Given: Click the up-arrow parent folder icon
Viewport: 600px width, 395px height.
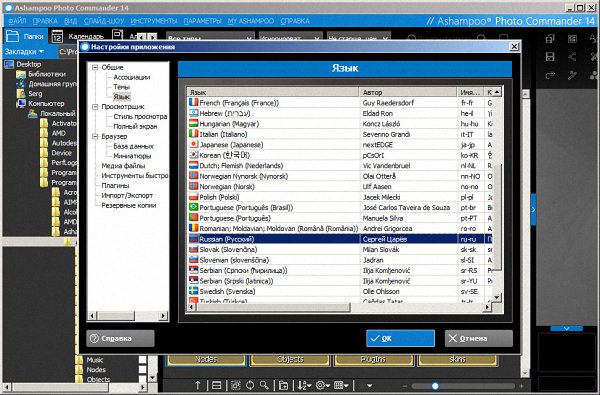Looking at the screenshot, I should point(197,385).
